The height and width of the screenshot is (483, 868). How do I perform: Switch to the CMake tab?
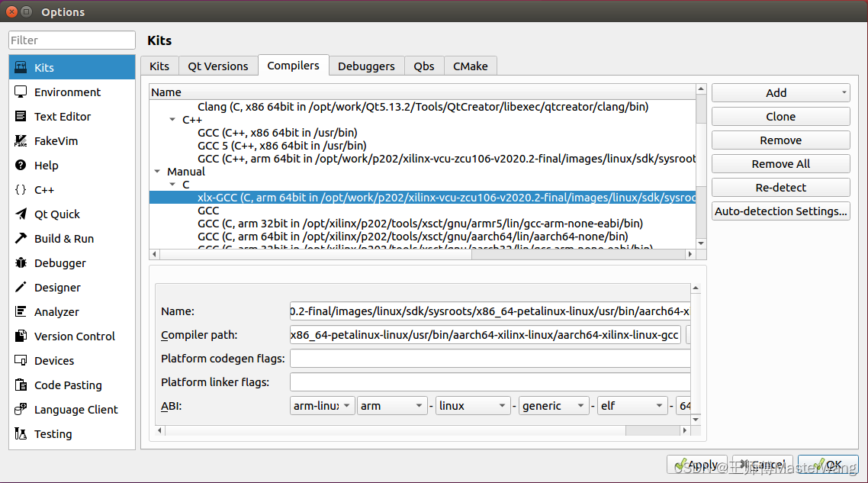[471, 66]
